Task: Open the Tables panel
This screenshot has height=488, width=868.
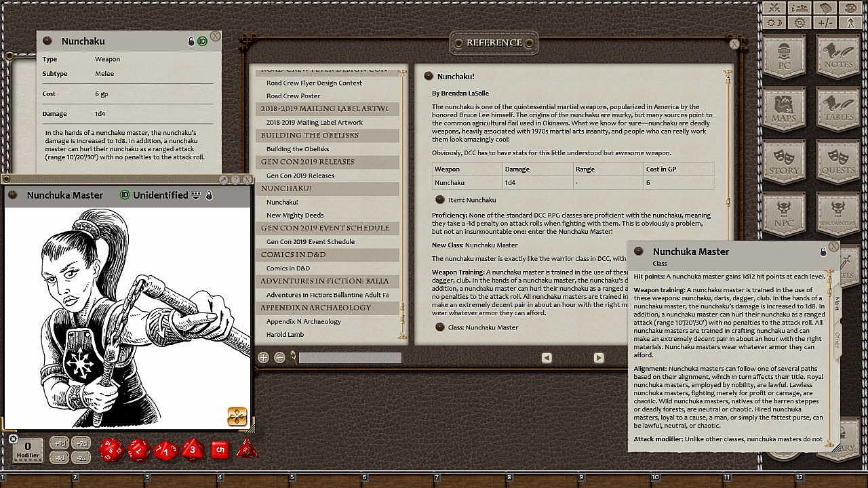Action: coord(839,110)
